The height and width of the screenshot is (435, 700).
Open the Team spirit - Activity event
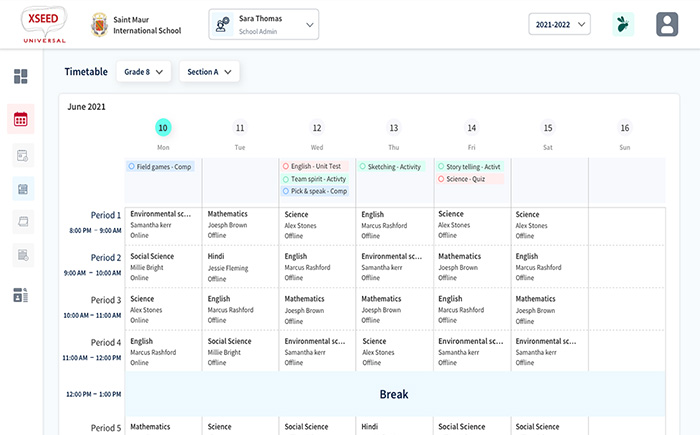(x=315, y=179)
